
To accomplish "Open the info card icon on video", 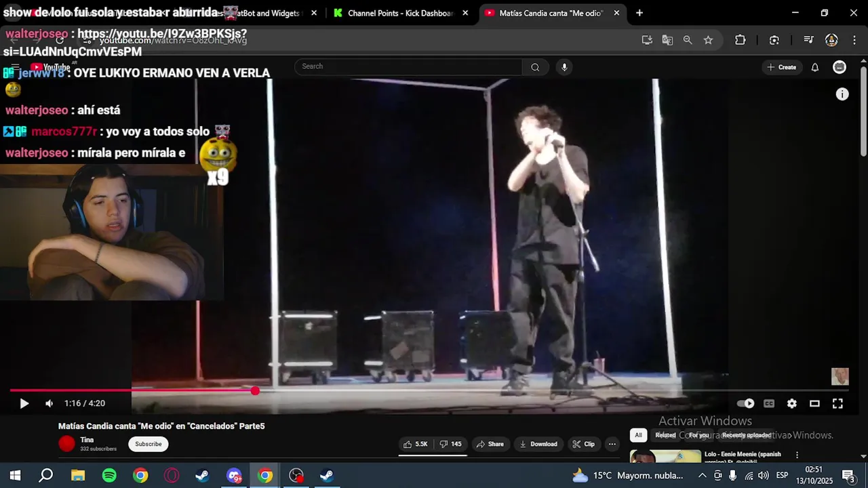I will click(x=842, y=94).
